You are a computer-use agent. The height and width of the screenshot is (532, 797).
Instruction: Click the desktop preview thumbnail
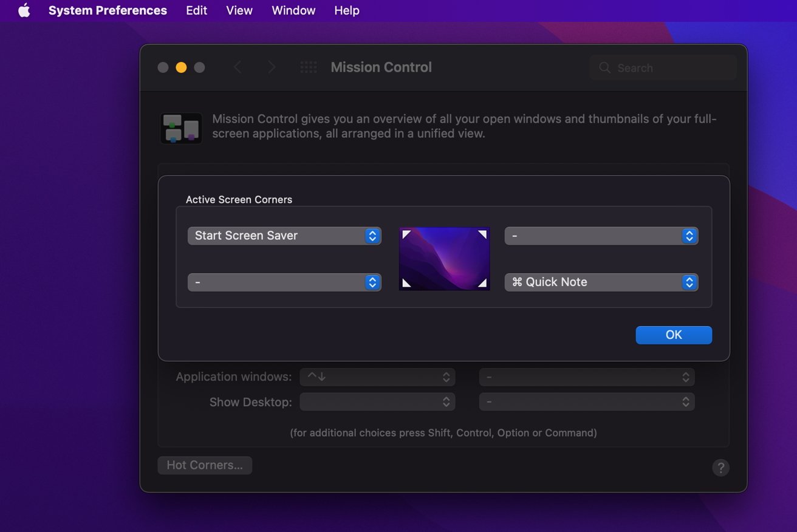[x=445, y=259]
